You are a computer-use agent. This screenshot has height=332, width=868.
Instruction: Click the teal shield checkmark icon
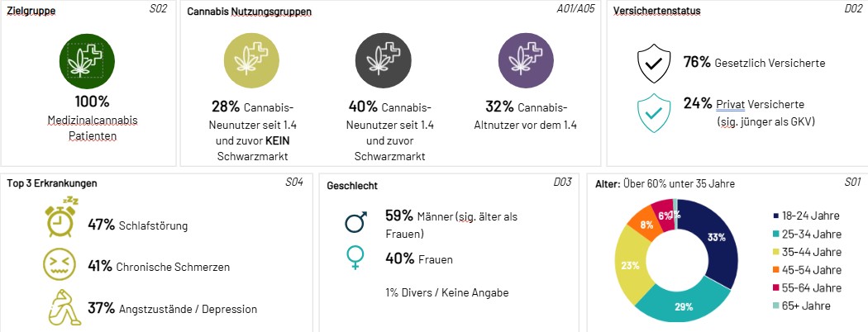(x=654, y=113)
